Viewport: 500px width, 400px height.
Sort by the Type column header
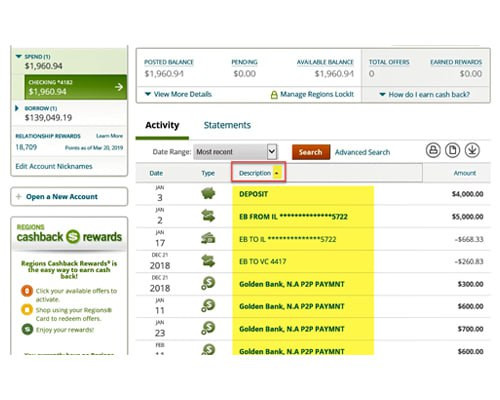208,173
